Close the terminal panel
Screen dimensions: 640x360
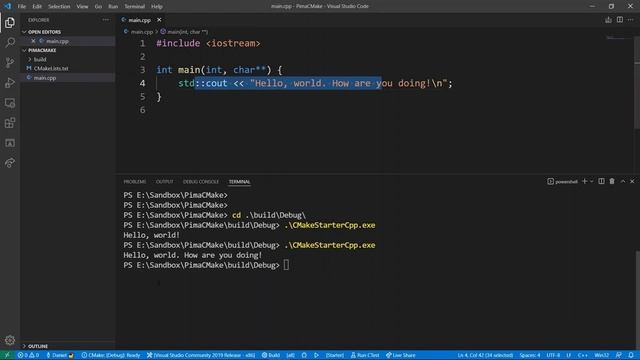pos(632,181)
